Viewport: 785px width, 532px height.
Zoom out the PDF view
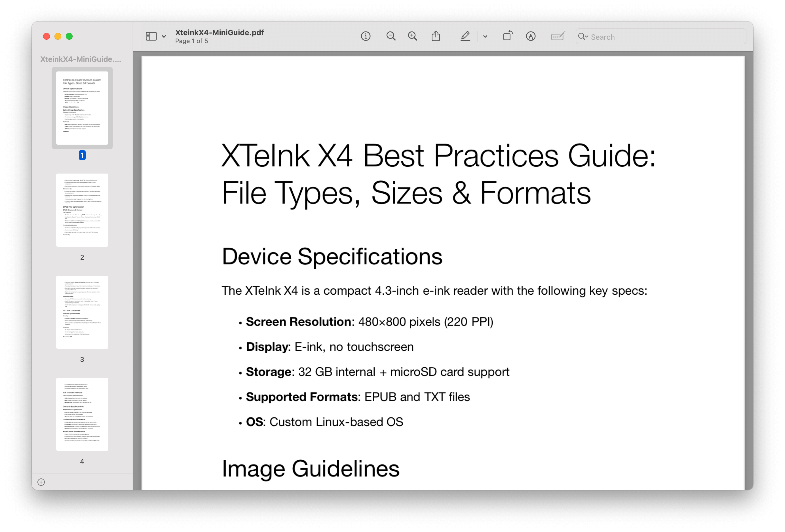coord(391,36)
